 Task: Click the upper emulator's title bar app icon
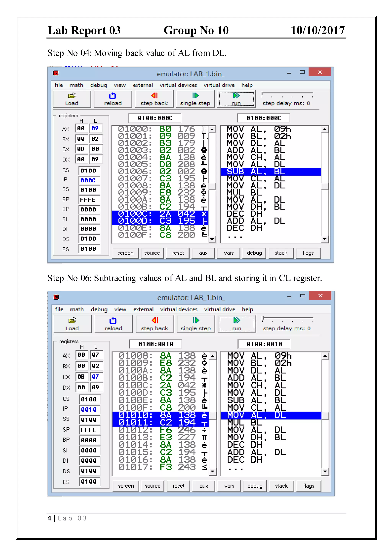56,73
